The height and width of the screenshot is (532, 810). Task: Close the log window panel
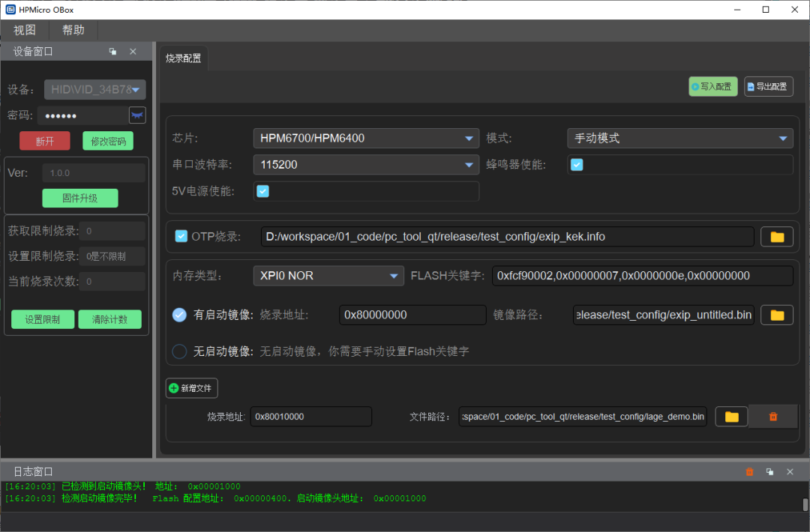click(x=790, y=471)
